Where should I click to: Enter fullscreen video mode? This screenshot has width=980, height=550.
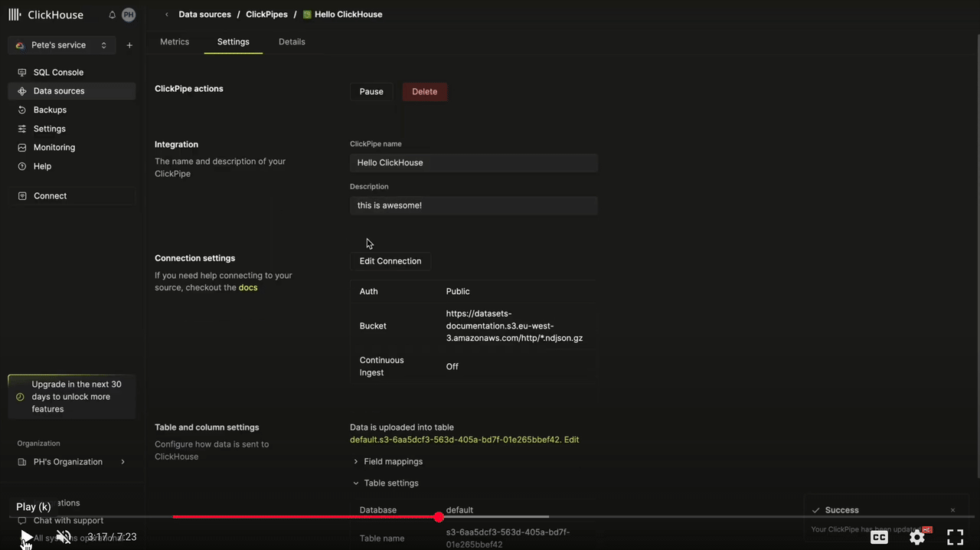pyautogui.click(x=955, y=537)
